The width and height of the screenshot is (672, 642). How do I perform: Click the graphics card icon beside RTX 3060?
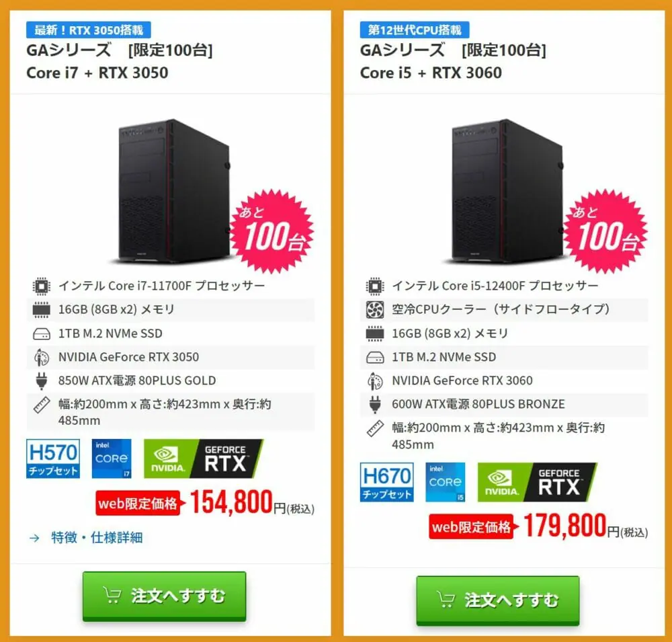(375, 380)
